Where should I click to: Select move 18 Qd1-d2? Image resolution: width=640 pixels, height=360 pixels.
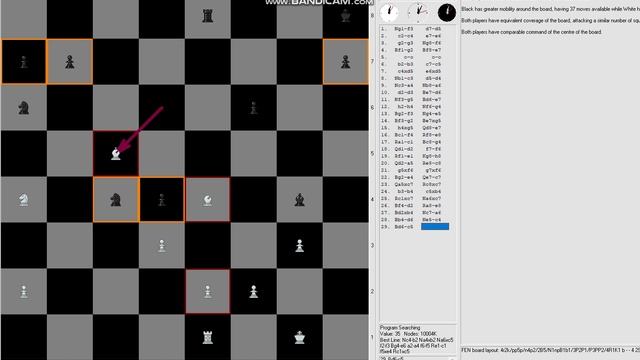pos(404,149)
